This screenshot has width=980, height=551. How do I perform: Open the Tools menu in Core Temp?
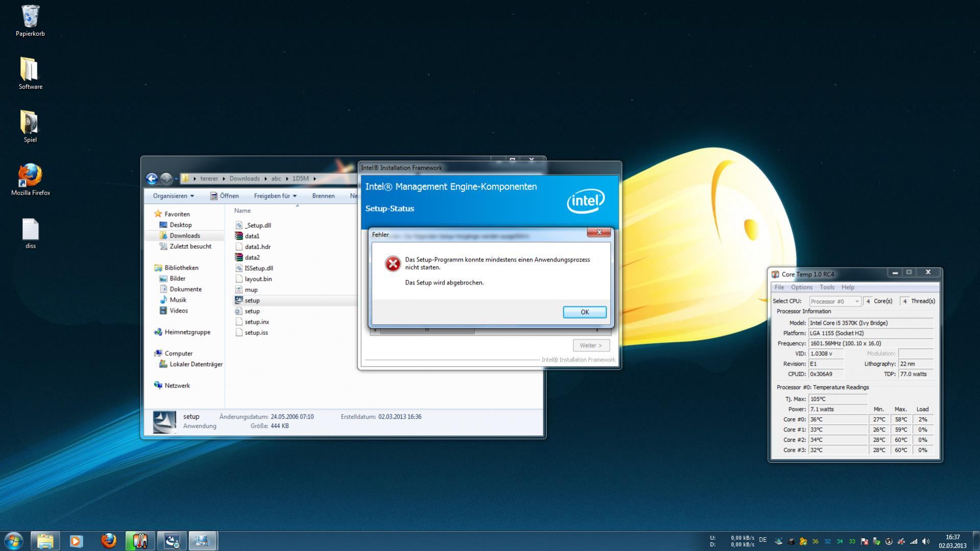tap(827, 287)
